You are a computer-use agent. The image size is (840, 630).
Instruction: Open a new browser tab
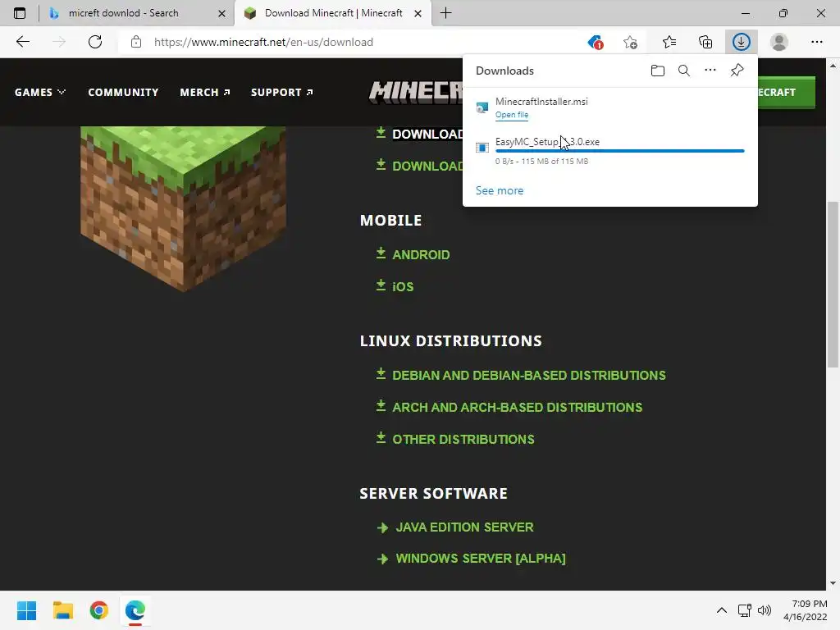[445, 13]
